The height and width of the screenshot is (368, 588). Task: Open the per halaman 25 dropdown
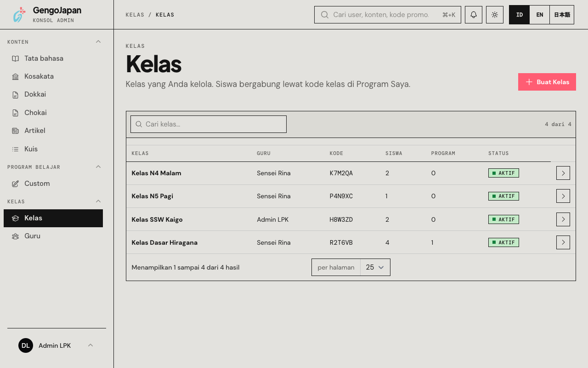375,267
